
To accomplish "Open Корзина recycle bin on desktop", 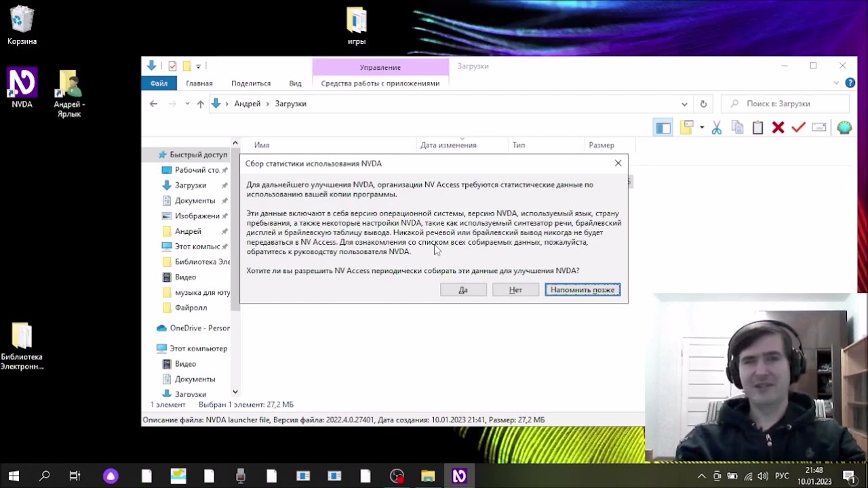I will click(22, 26).
